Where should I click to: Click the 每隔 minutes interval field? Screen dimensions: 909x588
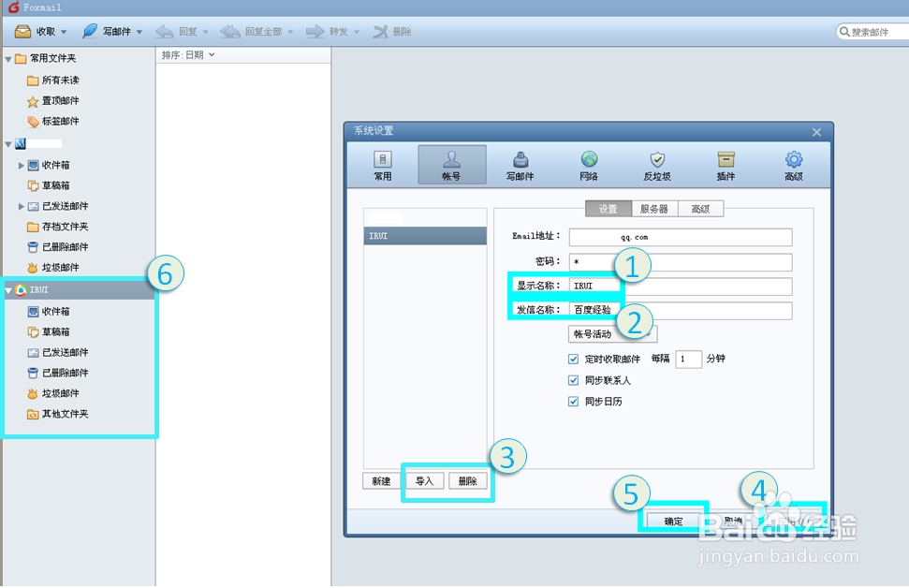[x=689, y=359]
